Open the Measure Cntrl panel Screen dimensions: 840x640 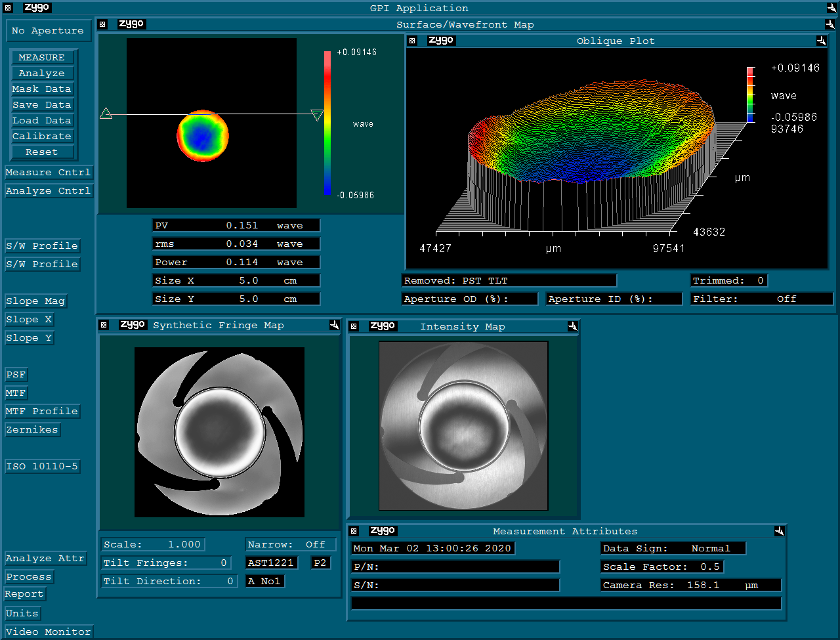48,173
